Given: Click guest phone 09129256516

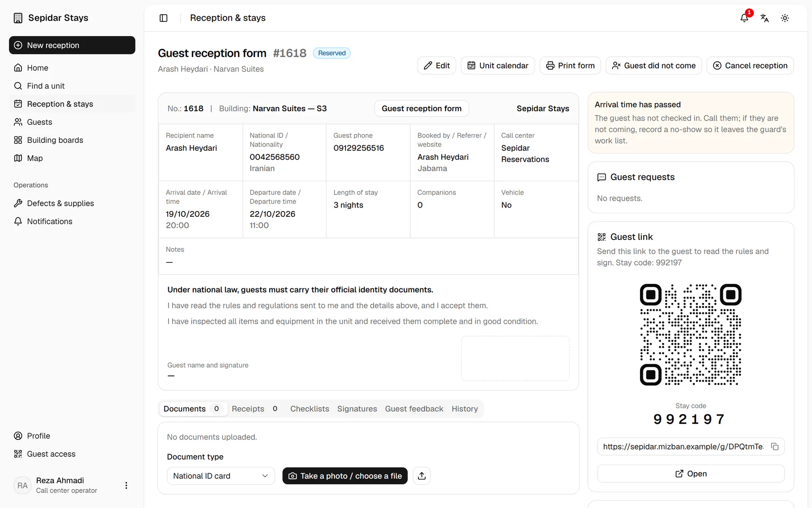Looking at the screenshot, I should 359,148.
